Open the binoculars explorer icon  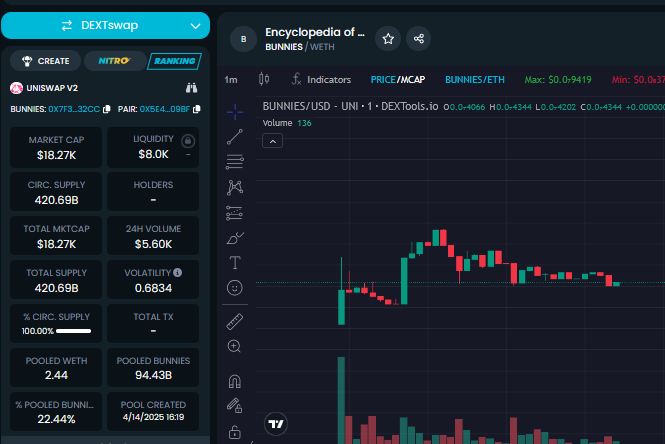tap(191, 88)
